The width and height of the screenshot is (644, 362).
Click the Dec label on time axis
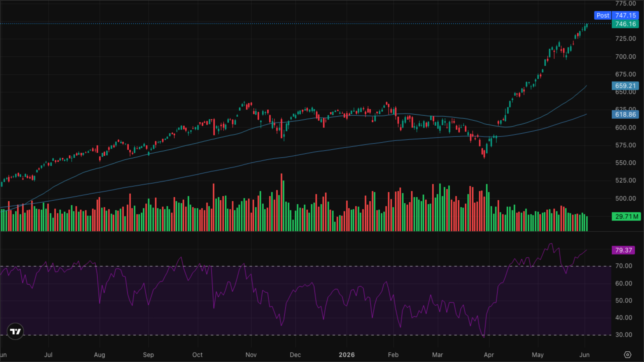coord(295,355)
